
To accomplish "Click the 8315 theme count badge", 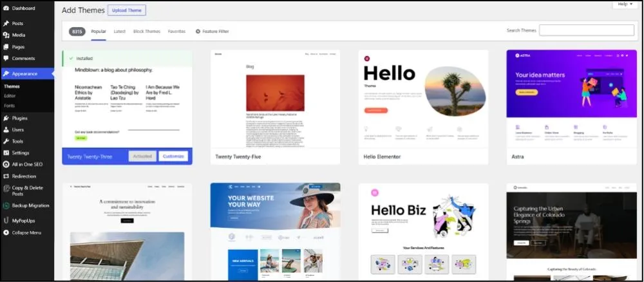I will [x=77, y=32].
